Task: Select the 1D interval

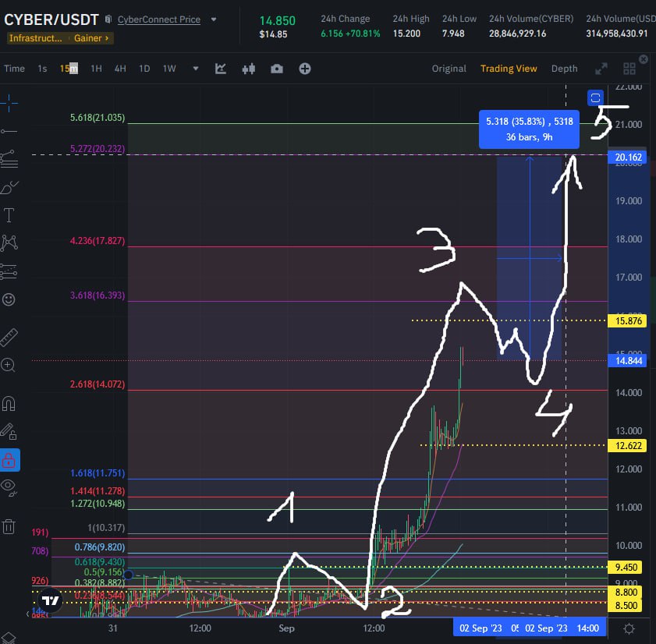Action: [x=144, y=69]
